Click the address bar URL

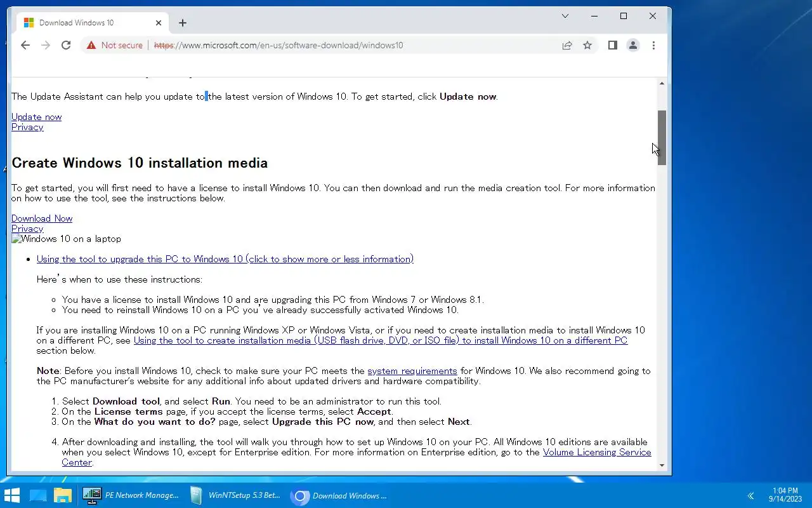click(278, 45)
